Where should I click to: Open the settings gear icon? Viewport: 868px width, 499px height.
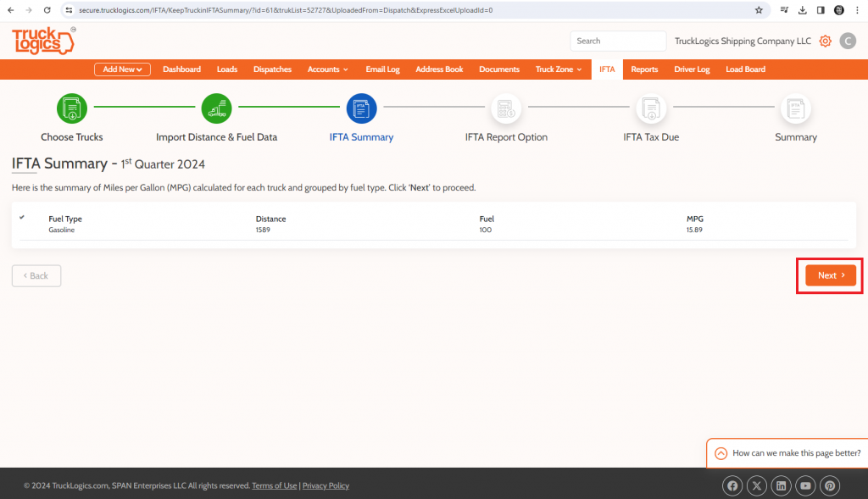pyautogui.click(x=825, y=41)
